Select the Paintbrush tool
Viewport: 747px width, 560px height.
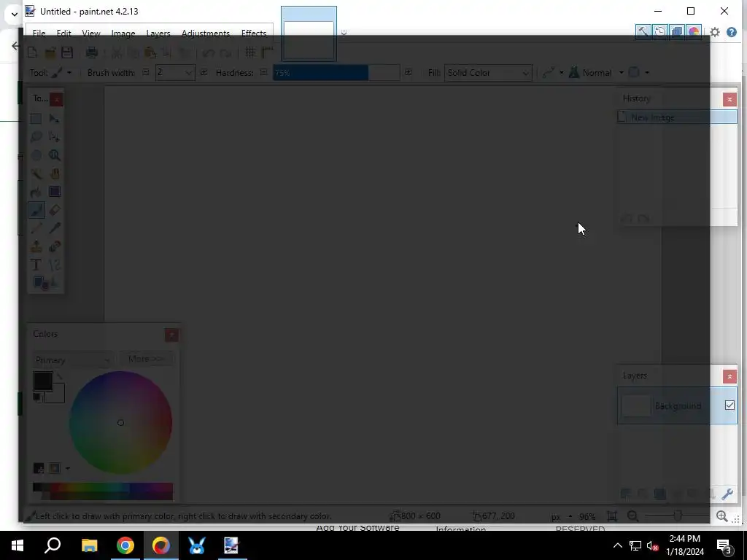pos(36,210)
